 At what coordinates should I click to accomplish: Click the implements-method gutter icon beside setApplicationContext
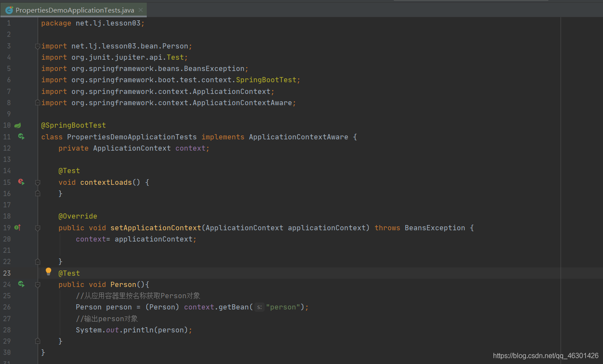(17, 228)
